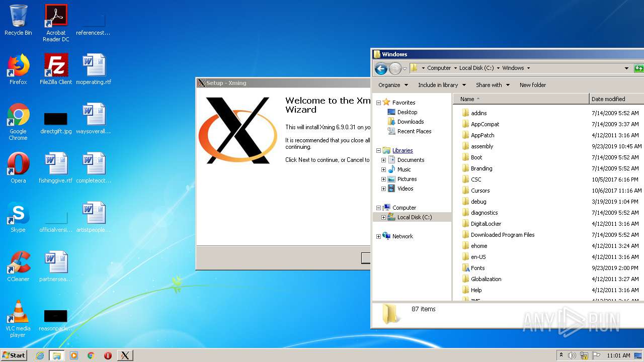Sort by Date modified column header

point(616,99)
